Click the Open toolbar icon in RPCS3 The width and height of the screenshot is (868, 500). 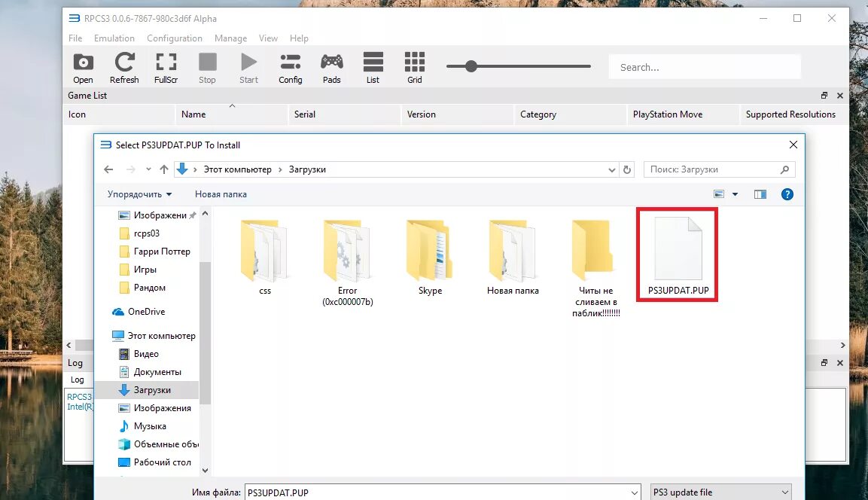tap(83, 68)
